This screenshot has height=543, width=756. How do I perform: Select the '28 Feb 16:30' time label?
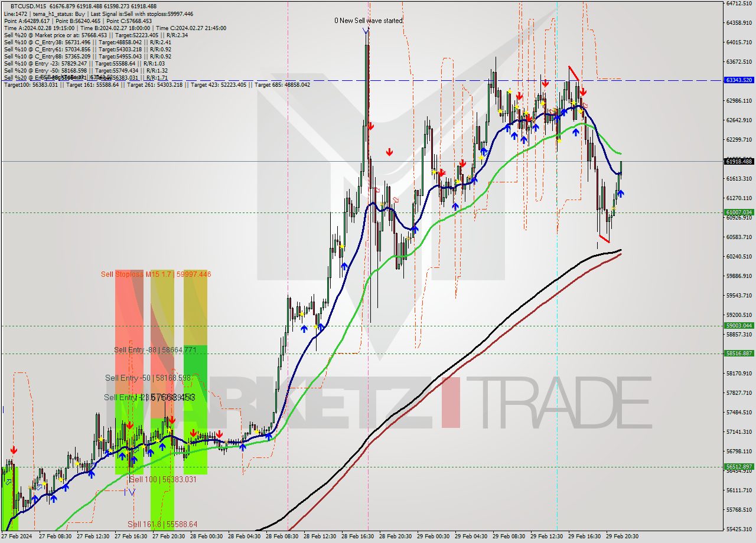357,537
